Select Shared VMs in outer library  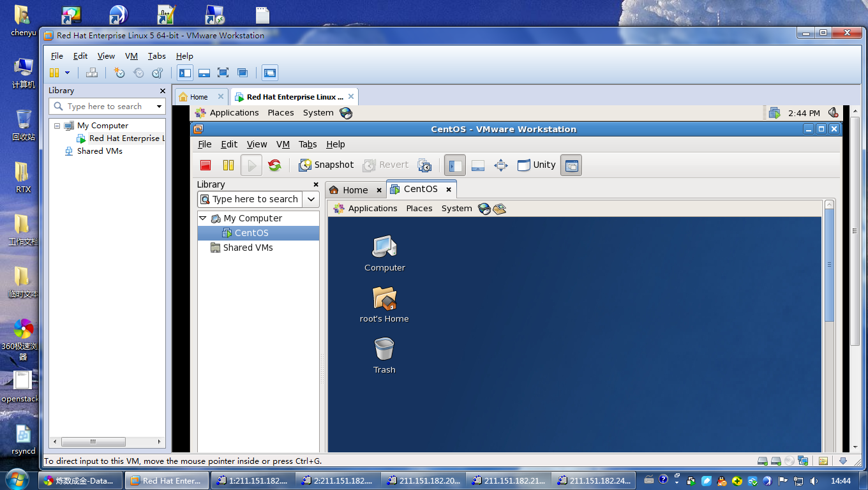(93, 151)
